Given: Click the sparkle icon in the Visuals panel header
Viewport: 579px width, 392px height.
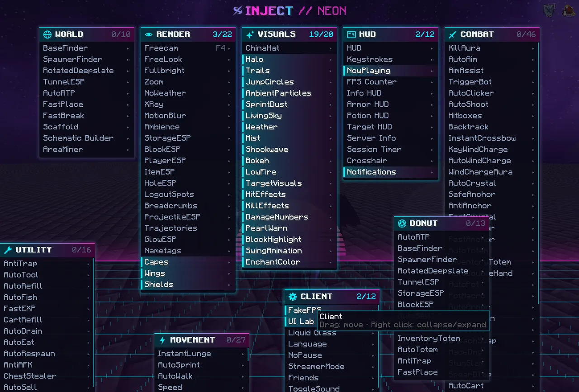Looking at the screenshot, I should (x=250, y=34).
